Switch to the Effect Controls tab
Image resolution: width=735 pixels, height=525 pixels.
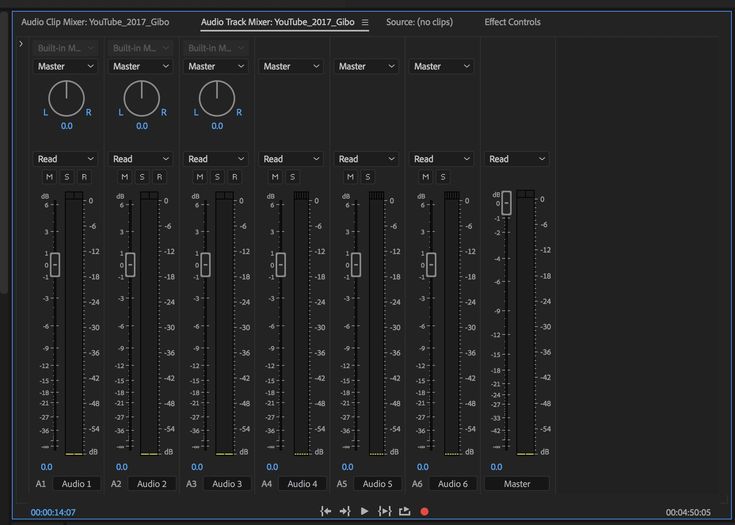point(512,22)
